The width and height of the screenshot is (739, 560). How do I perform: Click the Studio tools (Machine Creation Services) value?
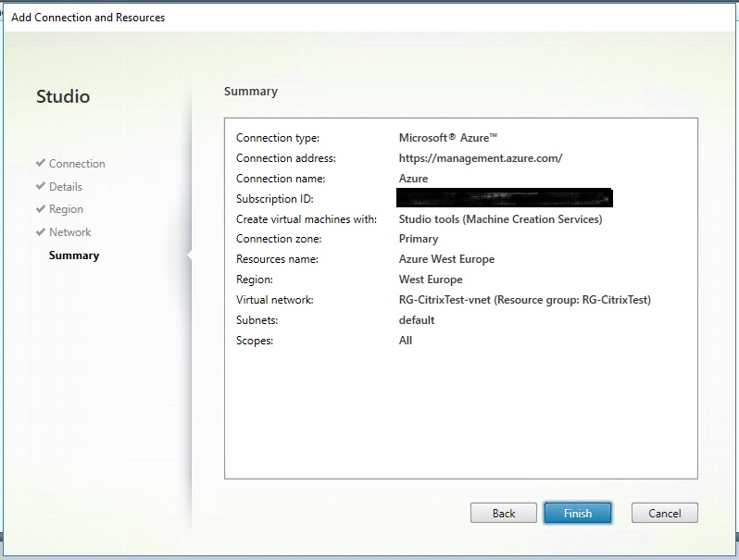[x=500, y=219]
